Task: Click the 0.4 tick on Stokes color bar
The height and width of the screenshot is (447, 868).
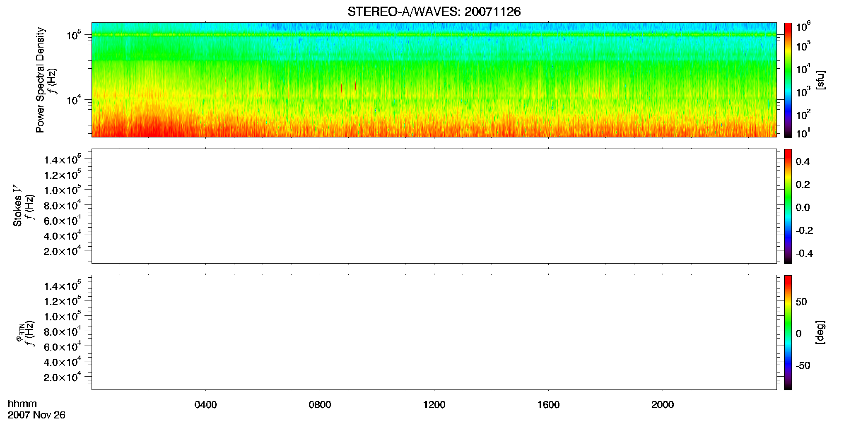Action: tap(803, 162)
